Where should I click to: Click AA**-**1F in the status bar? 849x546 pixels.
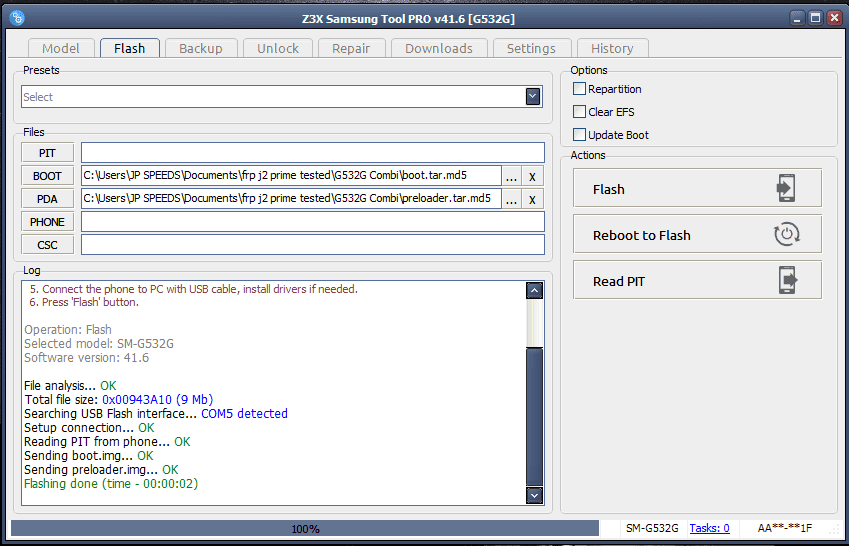(785, 528)
